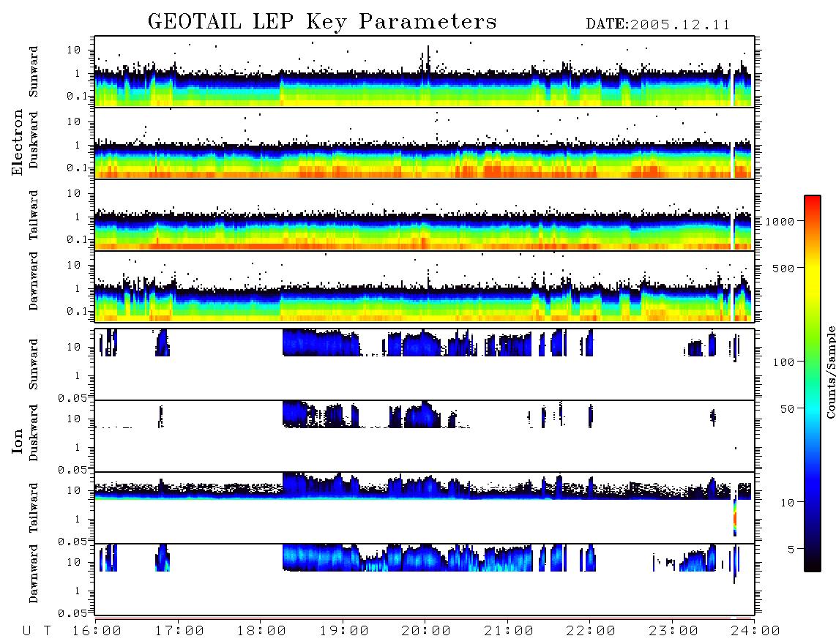Click the 24:00 time axis tick label
Image resolution: width=836 pixels, height=644 pixels.
tap(755, 632)
